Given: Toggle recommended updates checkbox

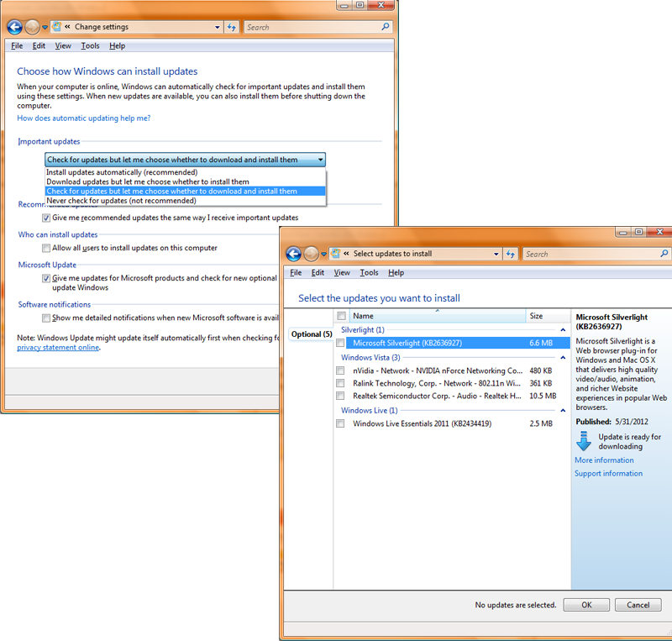Looking at the screenshot, I should point(46,218).
